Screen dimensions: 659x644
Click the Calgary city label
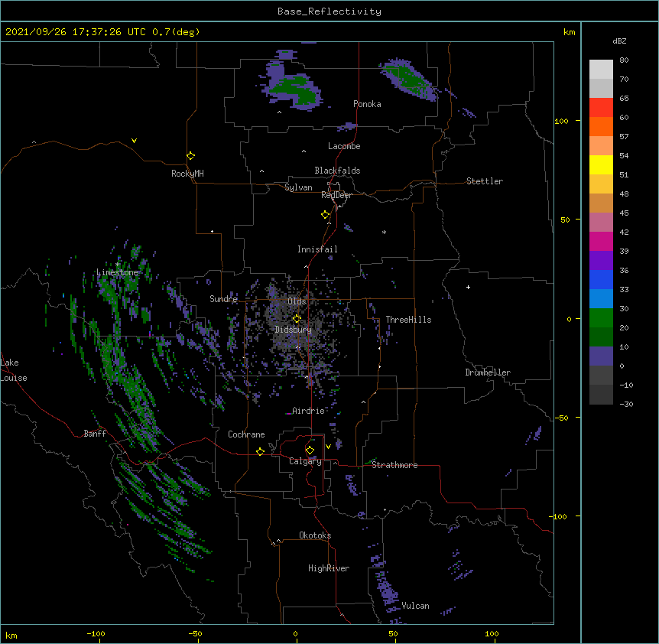[305, 461]
